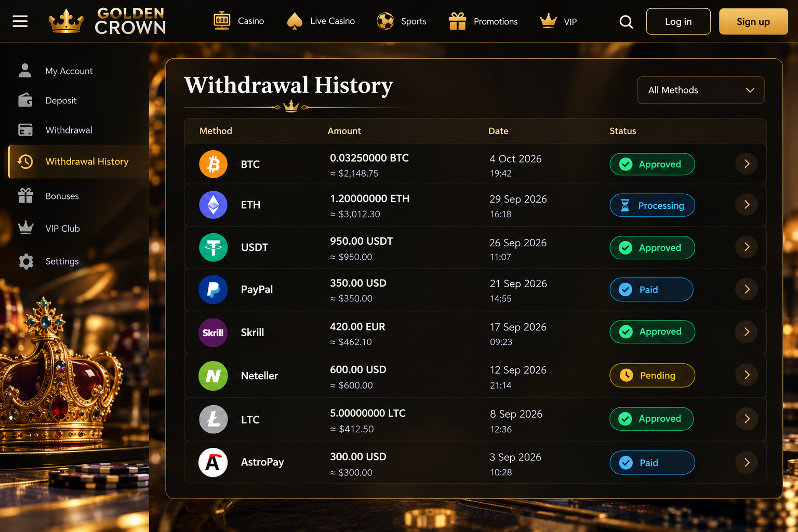
Task: Expand the BTC withdrawal row chevron
Action: pyautogui.click(x=747, y=164)
